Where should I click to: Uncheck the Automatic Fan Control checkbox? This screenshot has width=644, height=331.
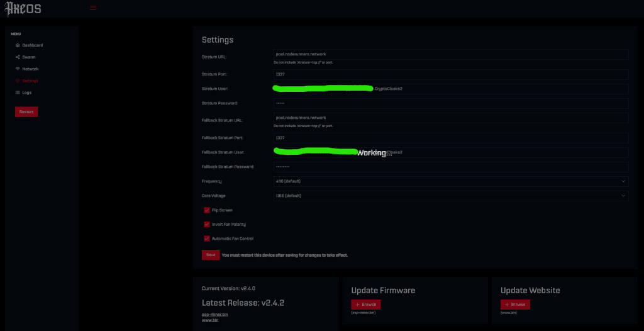tap(207, 238)
